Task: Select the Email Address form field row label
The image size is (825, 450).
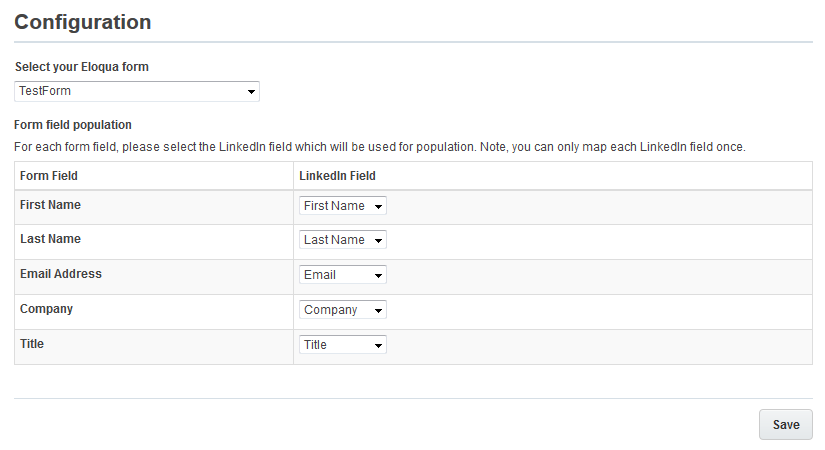Action: [61, 274]
